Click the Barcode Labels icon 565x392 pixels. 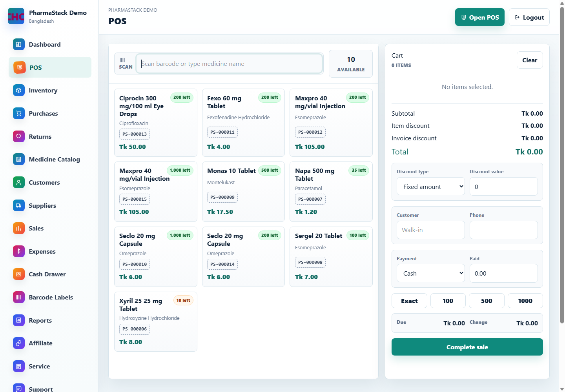(x=18, y=297)
